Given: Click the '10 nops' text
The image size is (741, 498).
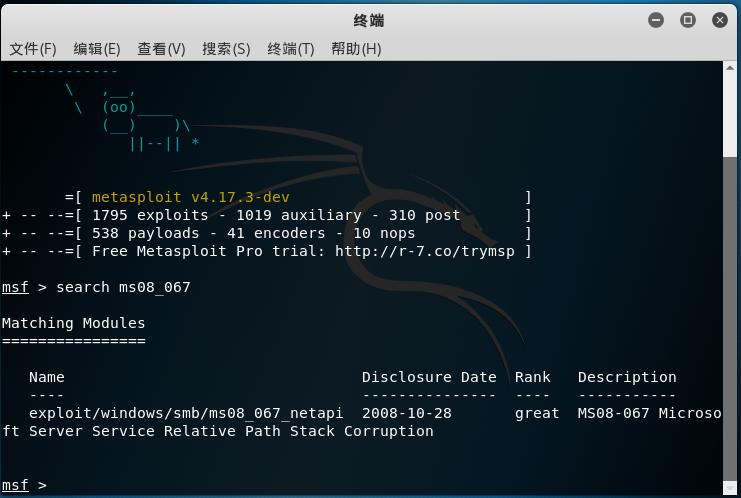Looking at the screenshot, I should point(384,233).
